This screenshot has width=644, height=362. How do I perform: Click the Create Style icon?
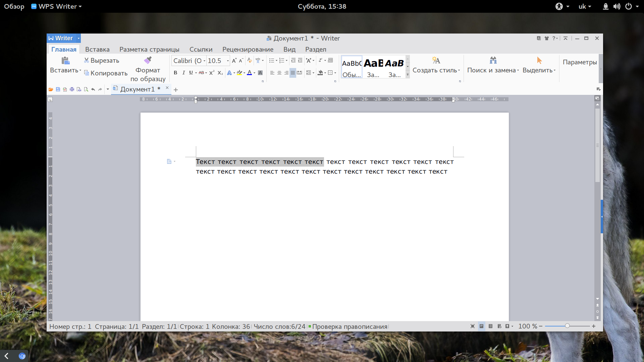436,60
